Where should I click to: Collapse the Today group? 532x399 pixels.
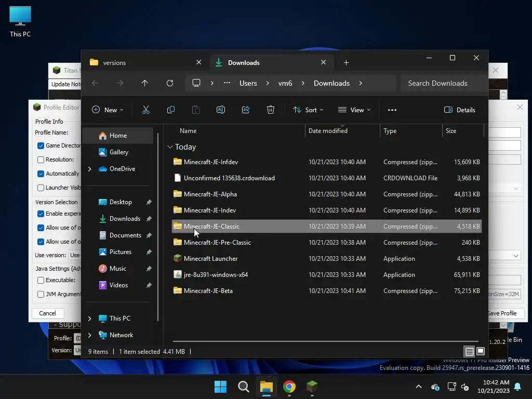(170, 147)
